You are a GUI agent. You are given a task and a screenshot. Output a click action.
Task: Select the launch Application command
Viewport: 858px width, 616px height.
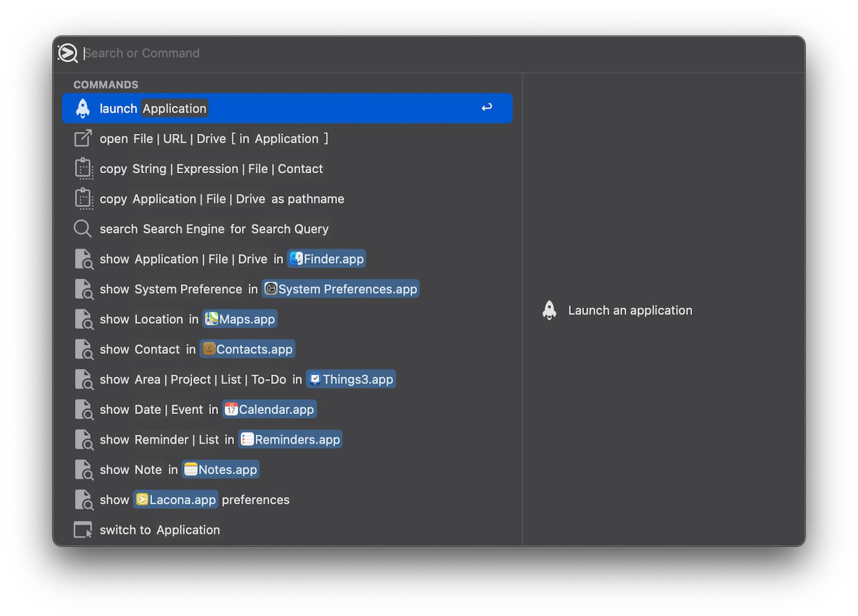286,109
